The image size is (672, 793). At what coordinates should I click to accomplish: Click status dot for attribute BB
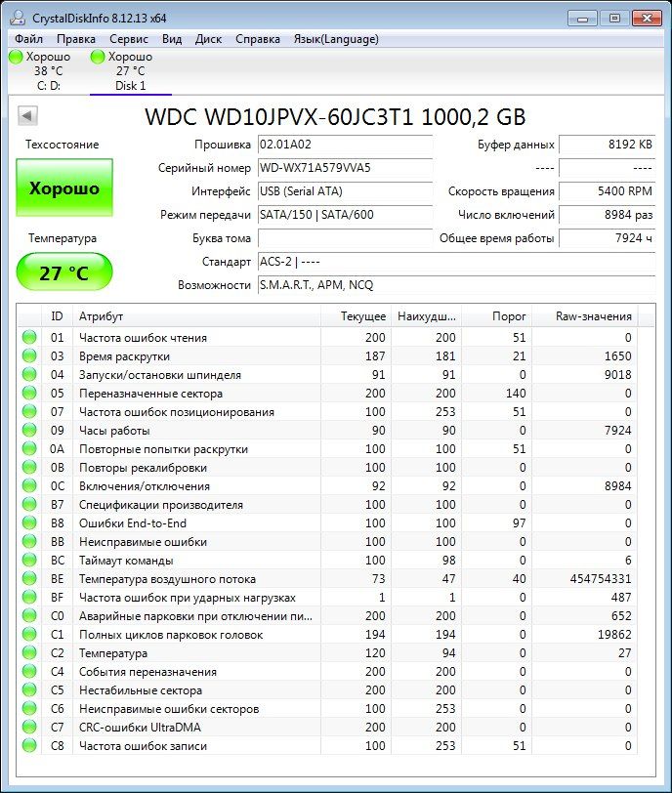29,542
